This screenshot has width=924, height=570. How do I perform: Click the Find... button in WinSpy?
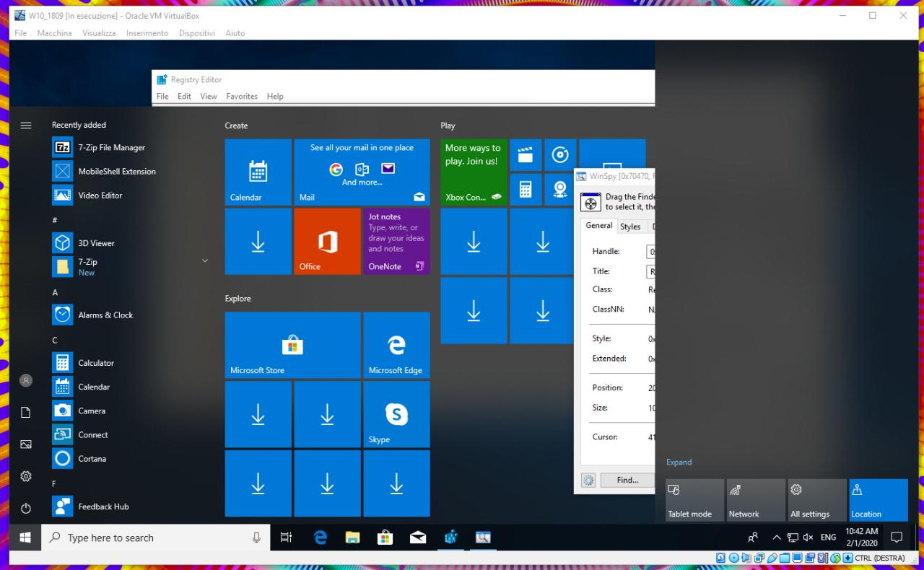(627, 480)
